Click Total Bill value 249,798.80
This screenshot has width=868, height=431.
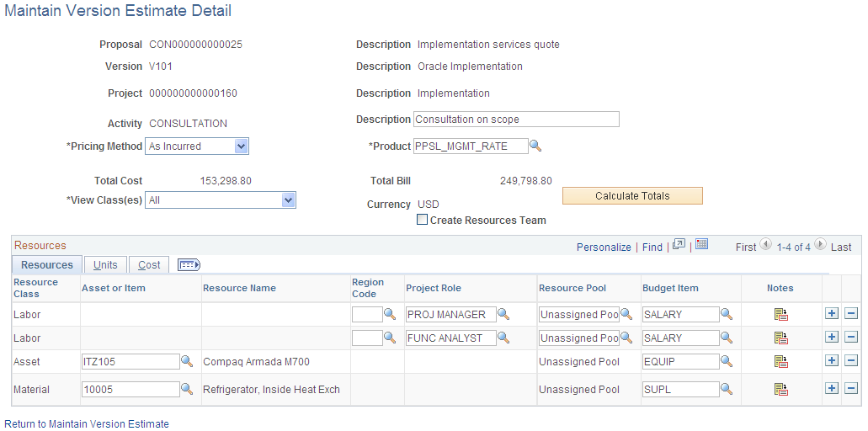(x=526, y=180)
